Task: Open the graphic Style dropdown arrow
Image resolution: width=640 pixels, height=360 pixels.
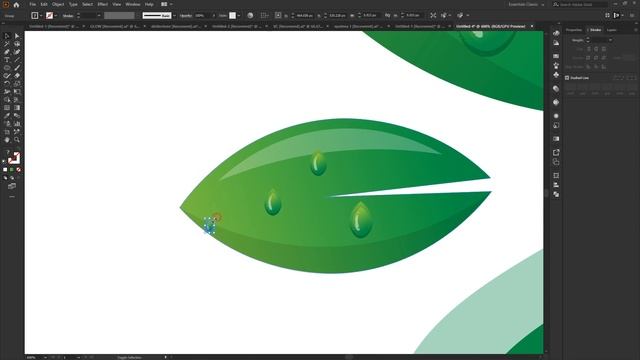Action: (x=239, y=16)
